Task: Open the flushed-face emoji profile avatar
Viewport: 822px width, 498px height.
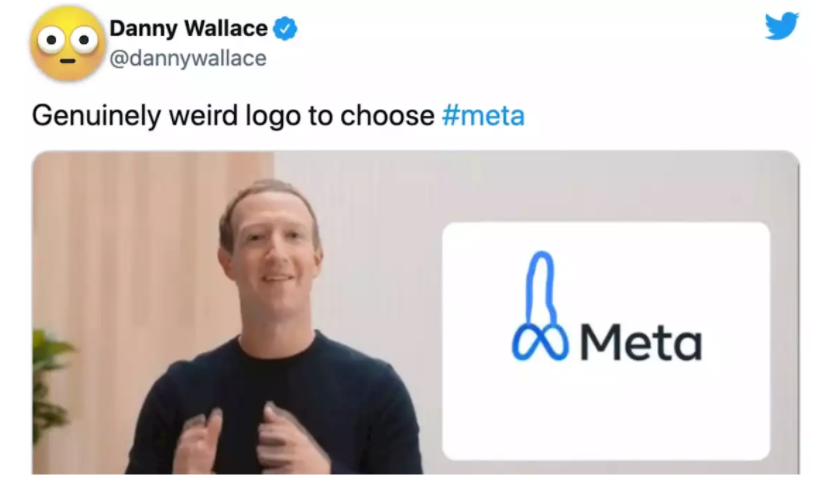Action: [x=68, y=44]
